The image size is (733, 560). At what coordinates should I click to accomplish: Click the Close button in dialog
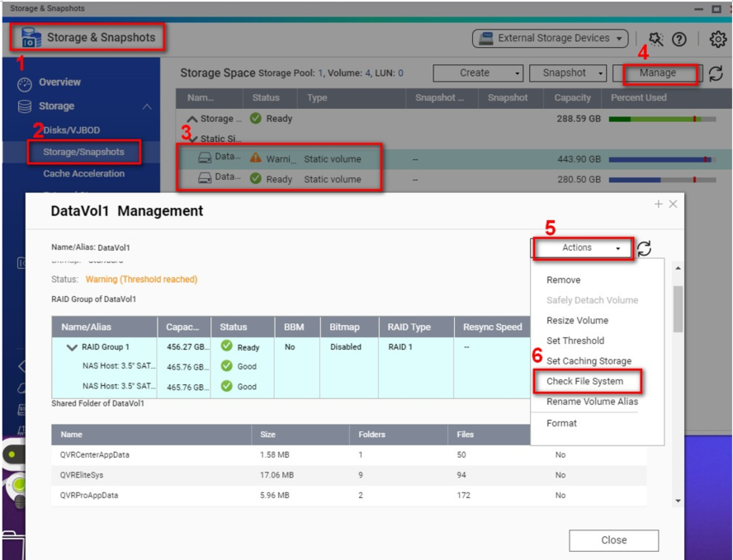click(613, 540)
